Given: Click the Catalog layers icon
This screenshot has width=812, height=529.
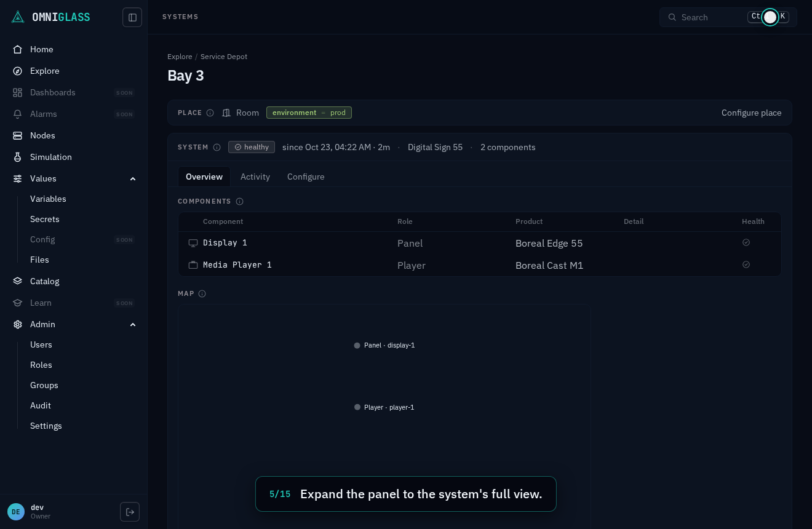Looking at the screenshot, I should point(18,281).
